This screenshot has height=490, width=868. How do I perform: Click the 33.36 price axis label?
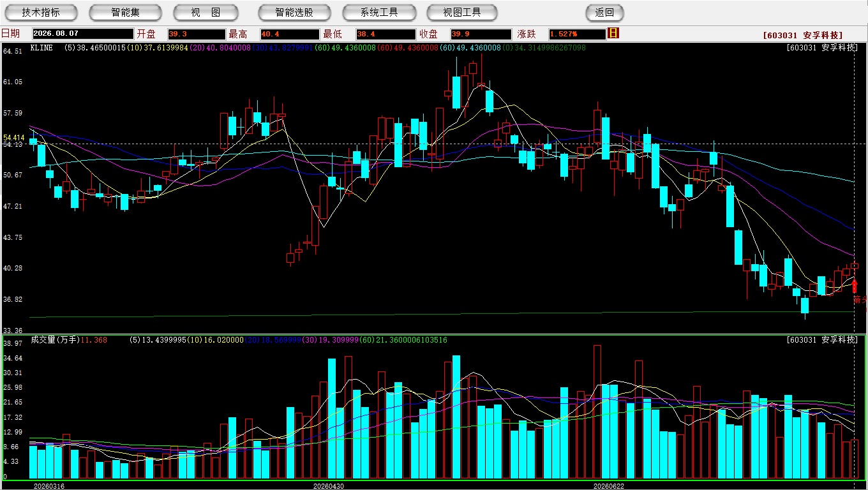coord(13,330)
